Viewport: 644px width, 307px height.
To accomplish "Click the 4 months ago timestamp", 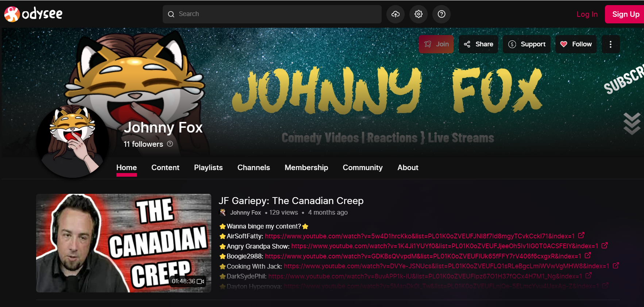I will coord(328,212).
